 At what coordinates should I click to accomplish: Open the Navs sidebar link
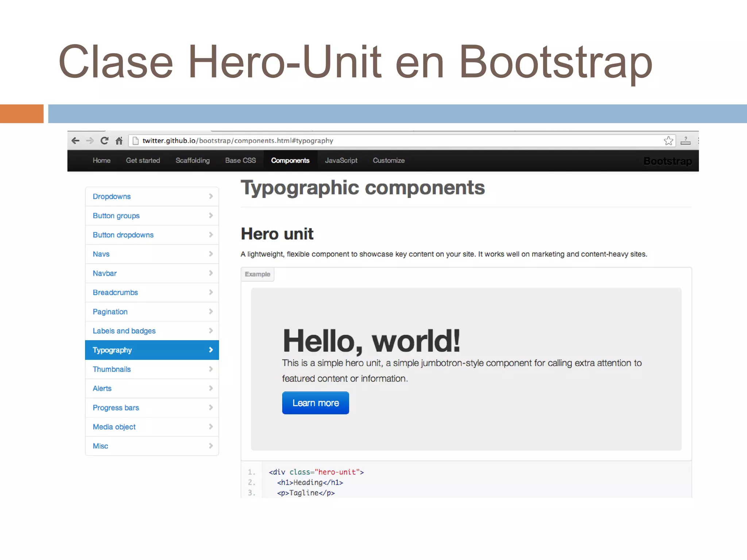point(152,254)
